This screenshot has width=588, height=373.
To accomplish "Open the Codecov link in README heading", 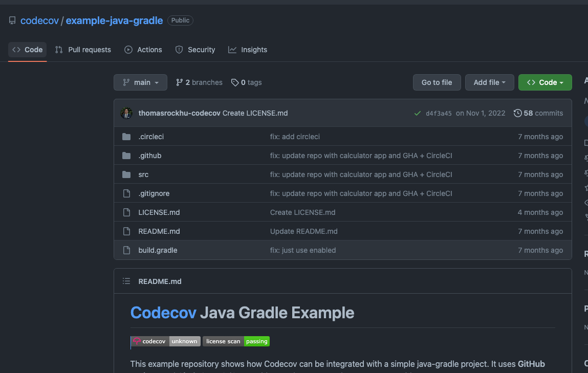I will pyautogui.click(x=163, y=313).
